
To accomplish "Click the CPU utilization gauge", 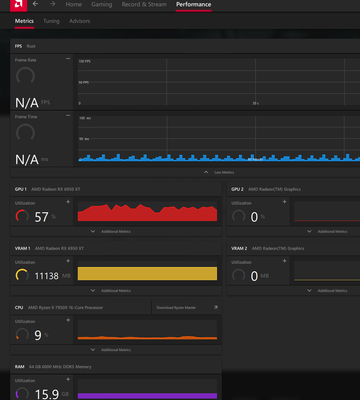I will pyautogui.click(x=22, y=334).
